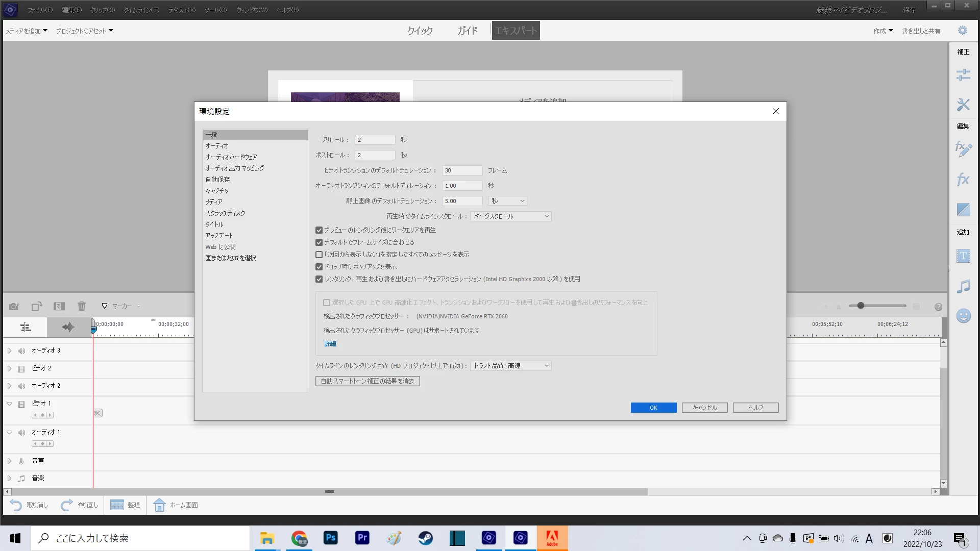The height and width of the screenshot is (551, 980).
Task: Toggle デフォルトでフレームサイズに合わせる checkbox
Action: pos(319,242)
